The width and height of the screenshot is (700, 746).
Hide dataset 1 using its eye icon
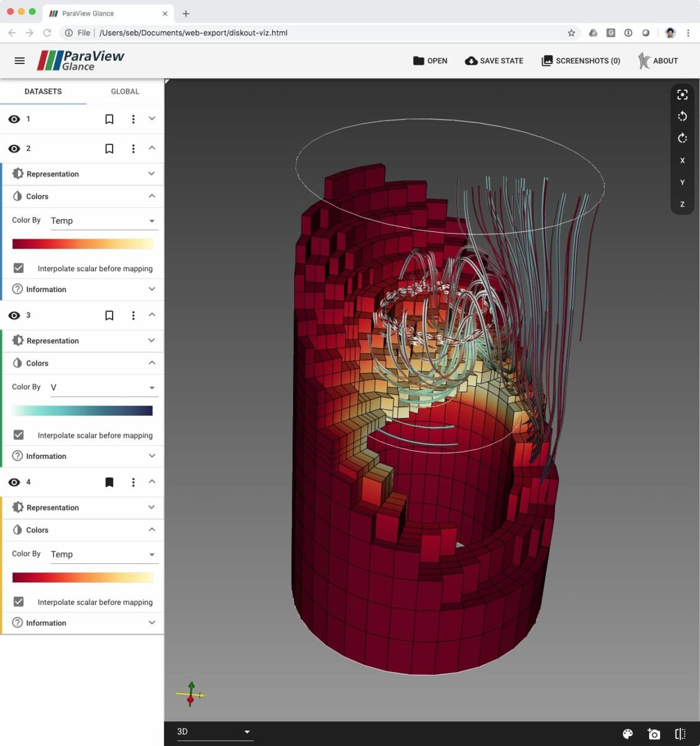click(14, 119)
